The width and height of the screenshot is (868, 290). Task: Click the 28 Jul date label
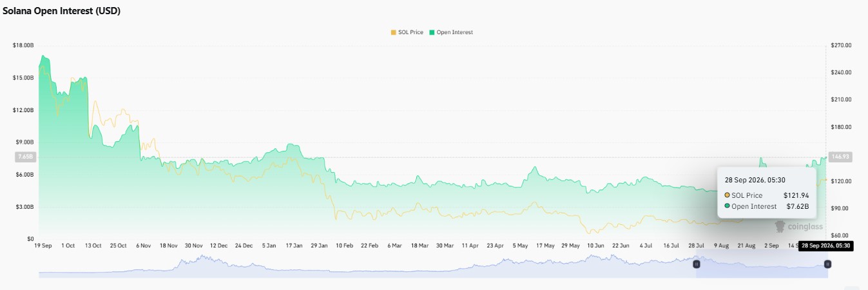[696, 246]
